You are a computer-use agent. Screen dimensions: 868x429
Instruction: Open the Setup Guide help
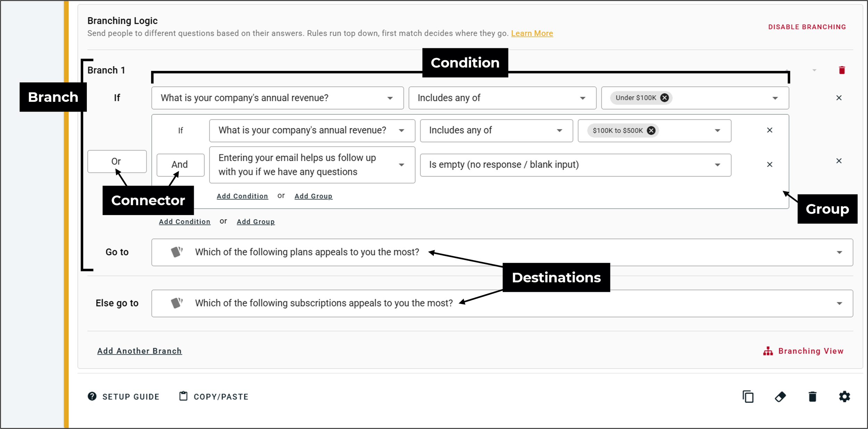124,396
